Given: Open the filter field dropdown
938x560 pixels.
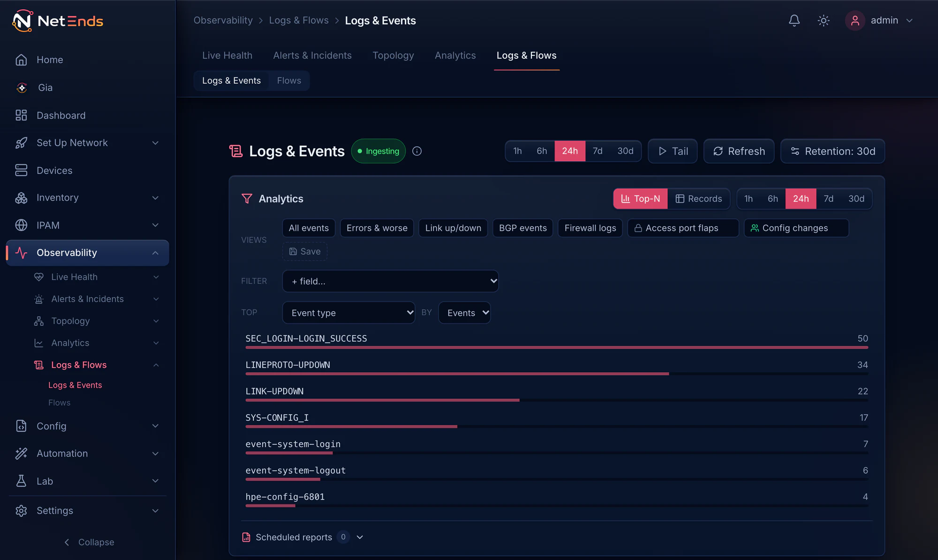Looking at the screenshot, I should point(390,281).
